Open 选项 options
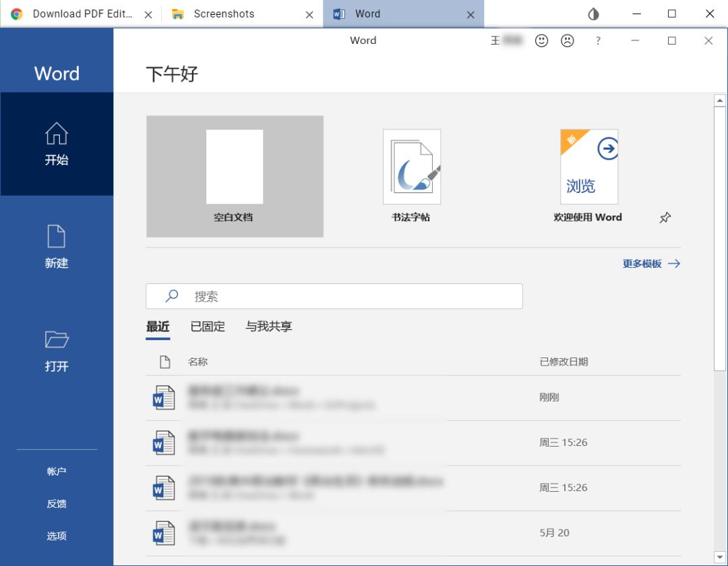728x566 pixels. pyautogui.click(x=57, y=536)
